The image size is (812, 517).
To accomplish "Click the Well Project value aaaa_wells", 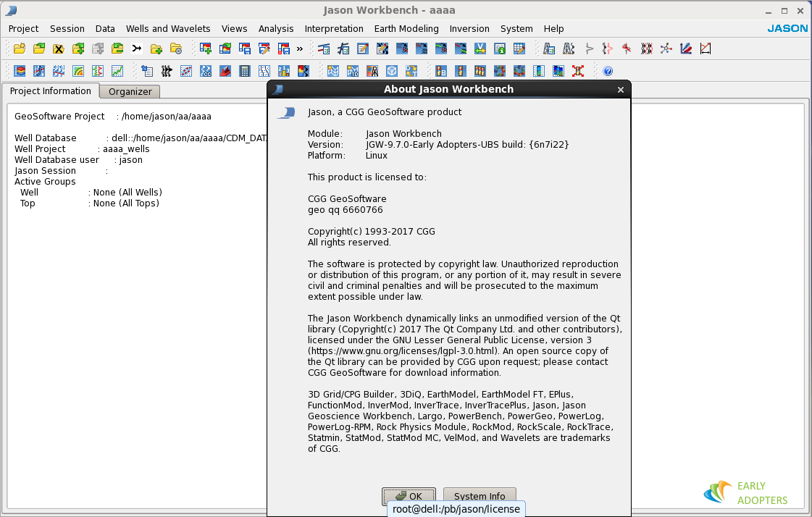I will tap(126, 149).
